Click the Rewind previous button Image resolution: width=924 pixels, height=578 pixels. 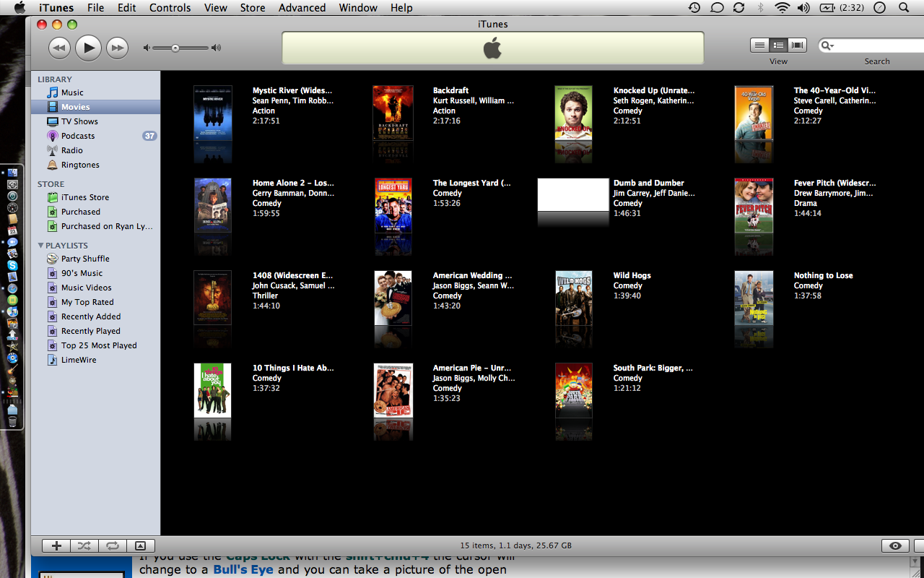click(x=59, y=48)
